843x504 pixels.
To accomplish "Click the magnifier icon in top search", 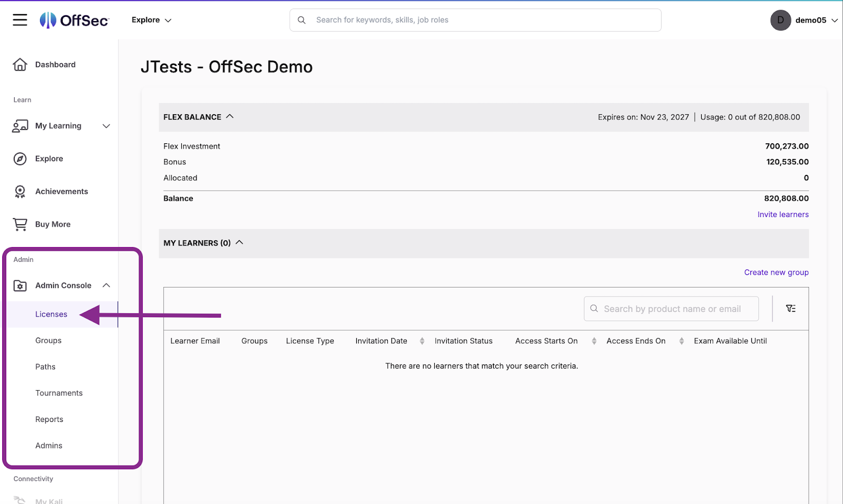I will (301, 20).
